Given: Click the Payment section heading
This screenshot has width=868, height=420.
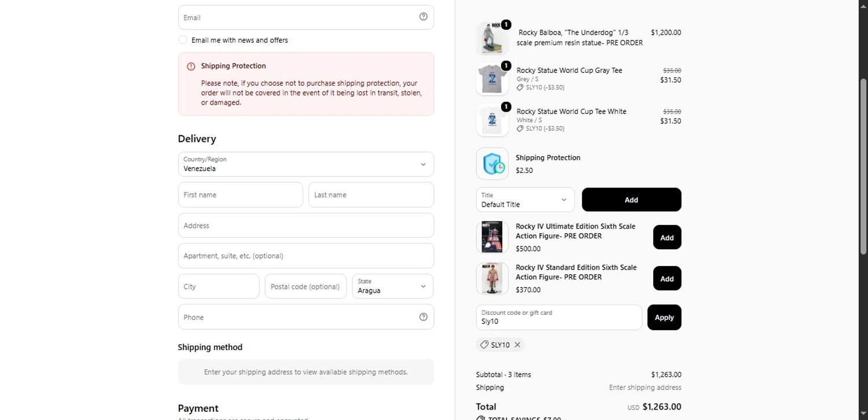Looking at the screenshot, I should (x=198, y=408).
